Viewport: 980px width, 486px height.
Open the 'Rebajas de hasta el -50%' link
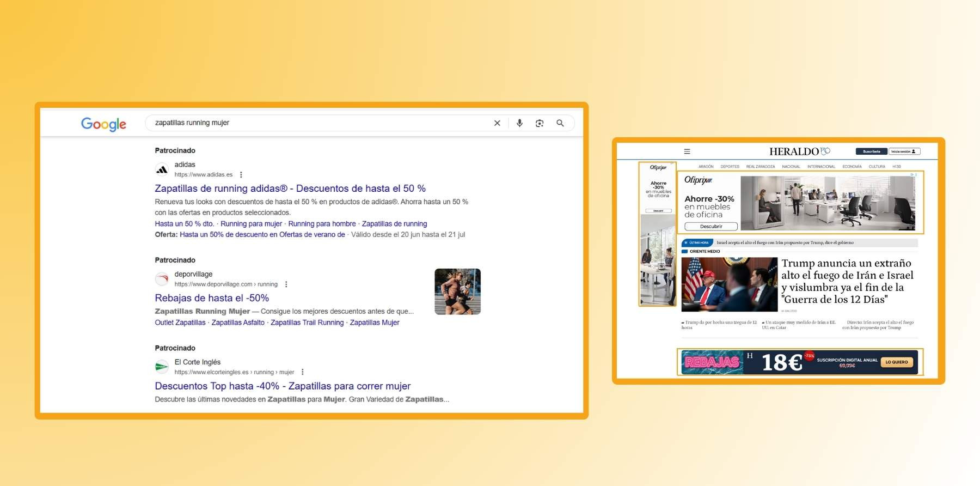point(212,298)
